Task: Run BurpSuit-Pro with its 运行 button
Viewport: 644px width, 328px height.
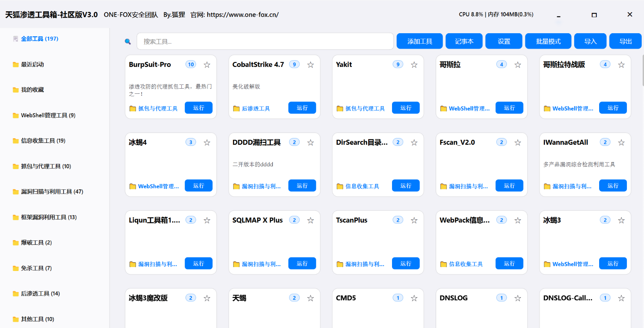Action: click(199, 108)
